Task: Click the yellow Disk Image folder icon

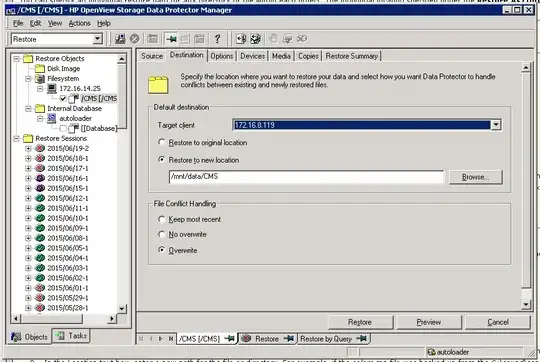Action: [x=40, y=69]
